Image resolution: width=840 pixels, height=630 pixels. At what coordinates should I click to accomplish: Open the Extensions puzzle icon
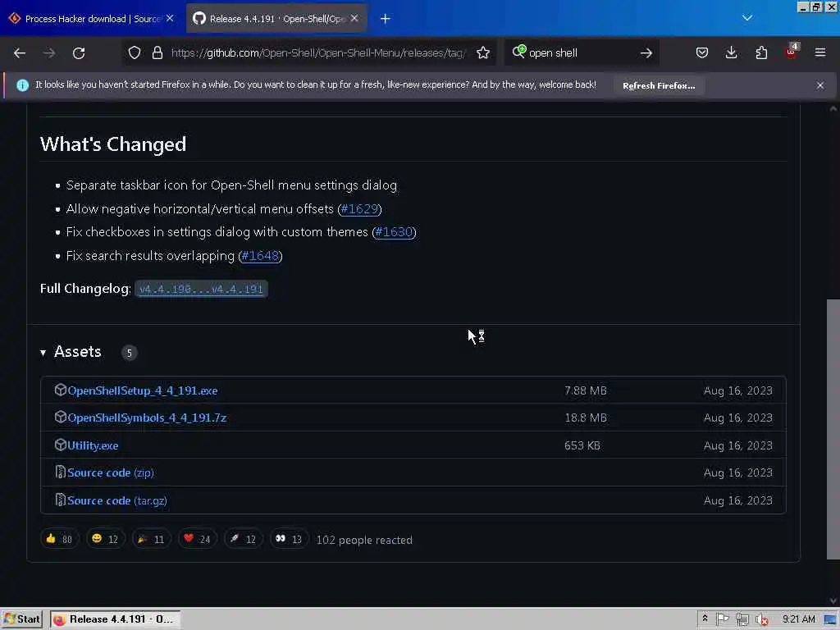(761, 52)
